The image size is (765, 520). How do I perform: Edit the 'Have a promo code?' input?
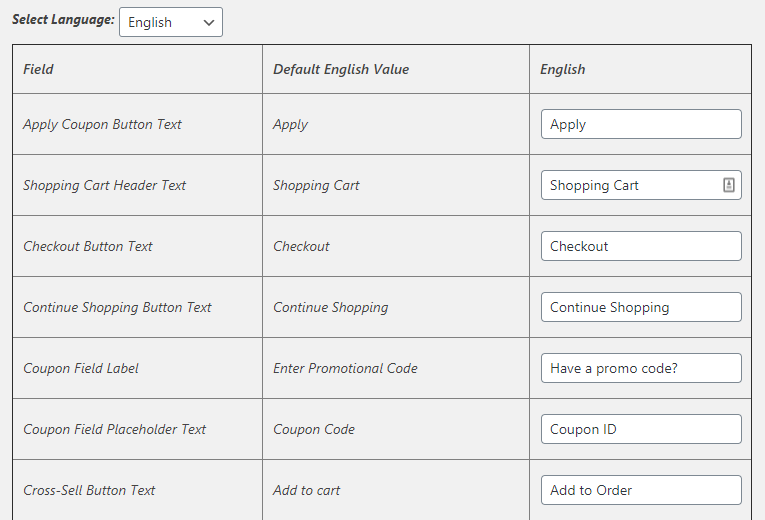[x=641, y=368]
